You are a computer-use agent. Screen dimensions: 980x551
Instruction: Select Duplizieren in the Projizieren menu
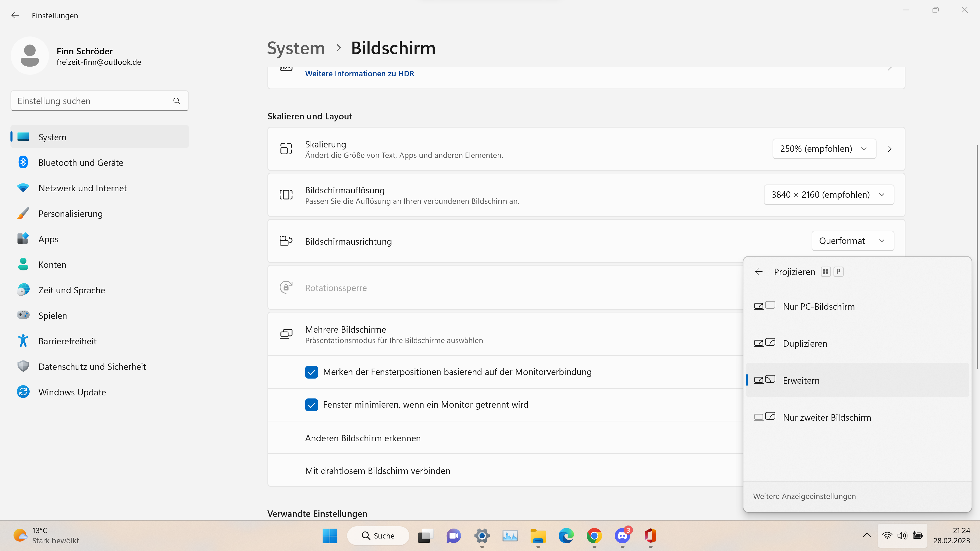coord(805,343)
